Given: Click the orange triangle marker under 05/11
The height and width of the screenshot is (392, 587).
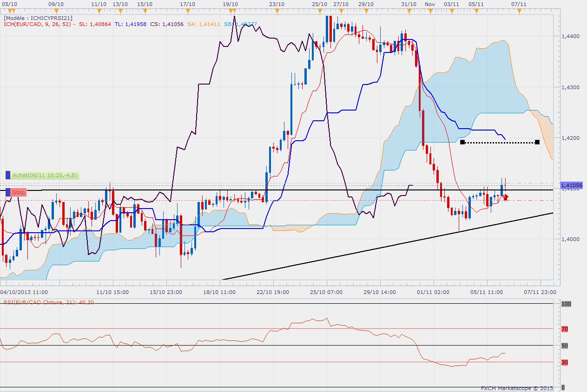Looking at the screenshot, I should [476, 10].
